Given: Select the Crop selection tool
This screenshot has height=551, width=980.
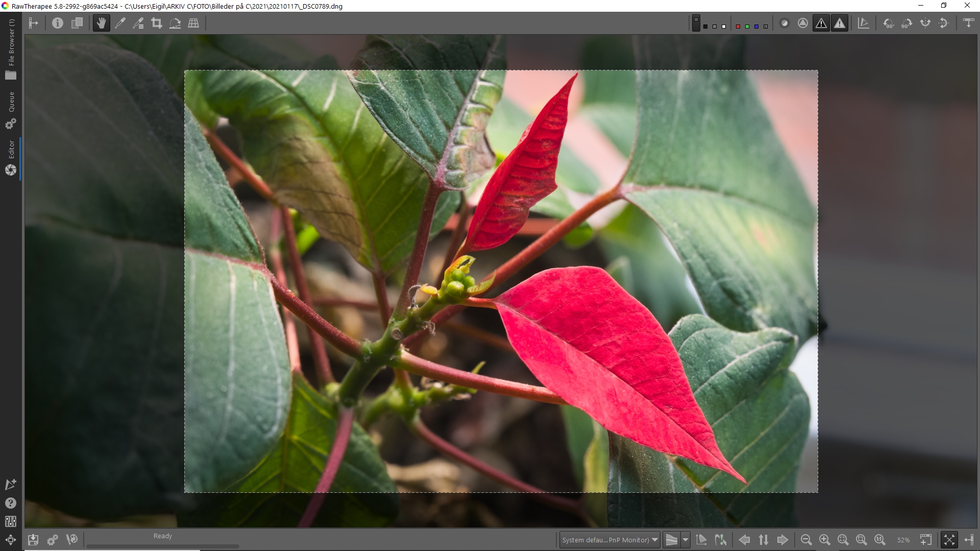Looking at the screenshot, I should point(157,23).
